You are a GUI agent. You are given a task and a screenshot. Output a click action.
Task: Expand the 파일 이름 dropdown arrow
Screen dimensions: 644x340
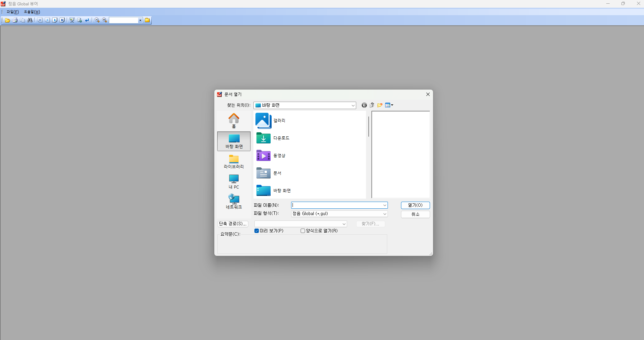pyautogui.click(x=385, y=205)
